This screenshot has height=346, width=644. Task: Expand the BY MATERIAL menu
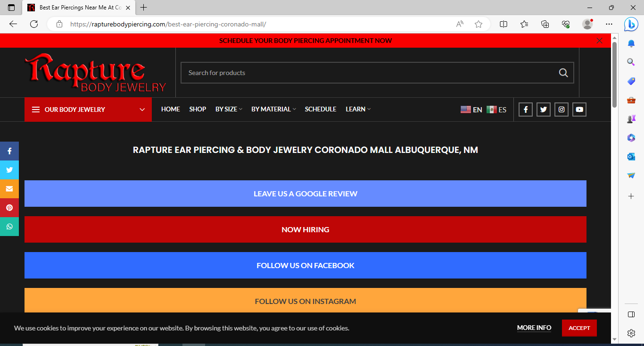(x=273, y=109)
